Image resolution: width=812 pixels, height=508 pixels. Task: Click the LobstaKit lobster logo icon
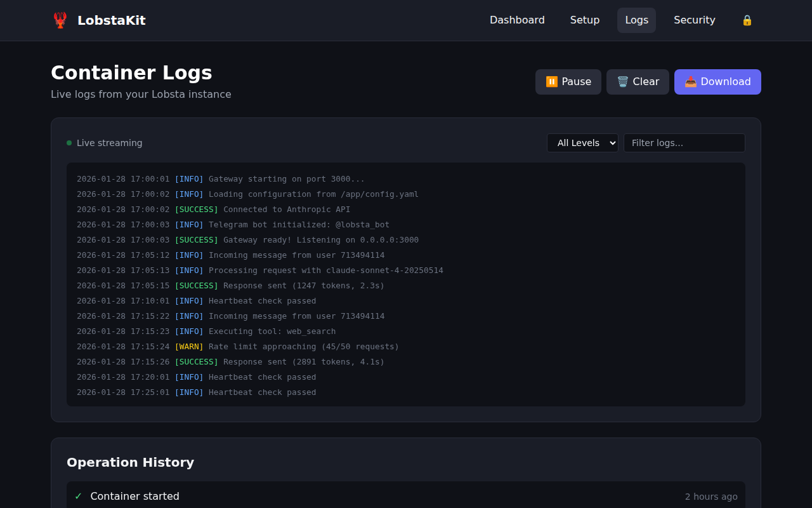click(60, 20)
